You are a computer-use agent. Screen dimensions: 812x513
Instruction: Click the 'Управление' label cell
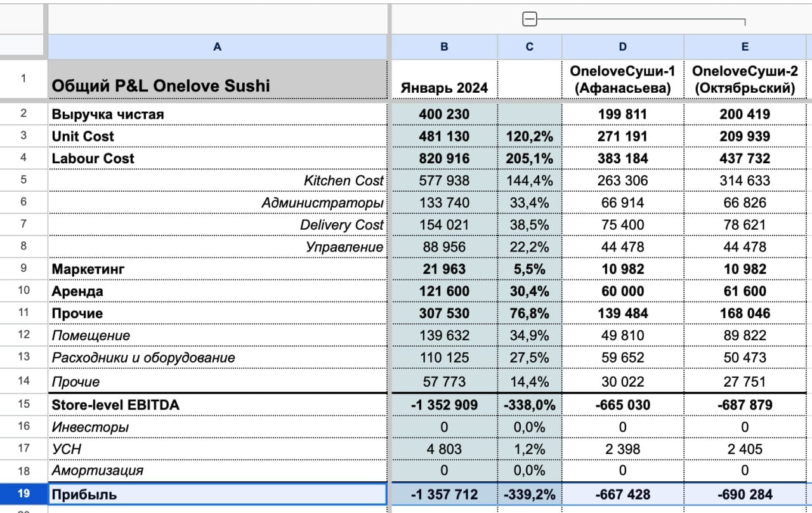218,246
